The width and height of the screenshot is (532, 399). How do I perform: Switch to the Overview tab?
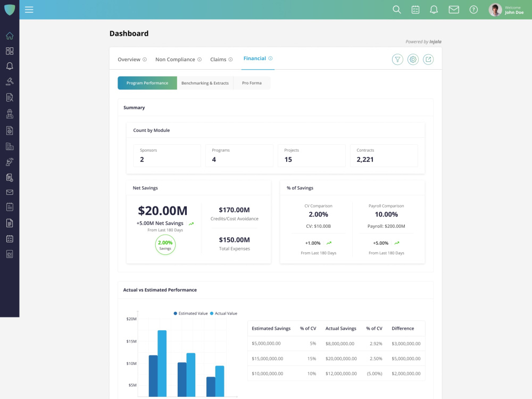click(x=129, y=60)
